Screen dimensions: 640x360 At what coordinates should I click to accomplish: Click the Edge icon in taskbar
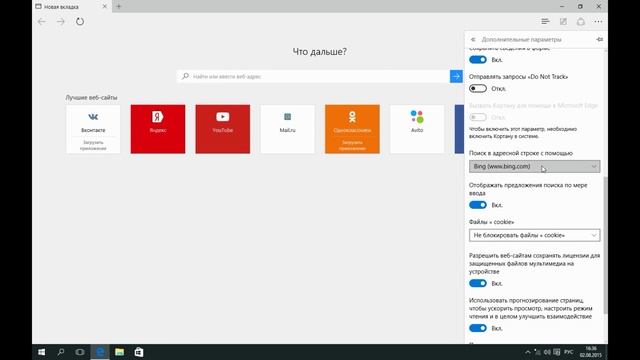pyautogui.click(x=100, y=352)
